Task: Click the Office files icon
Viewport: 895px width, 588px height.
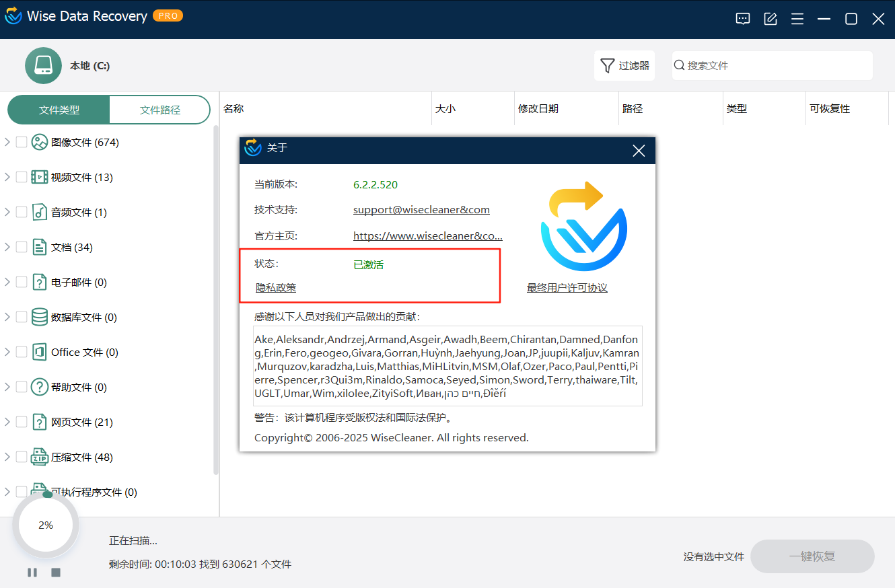Action: [x=40, y=352]
